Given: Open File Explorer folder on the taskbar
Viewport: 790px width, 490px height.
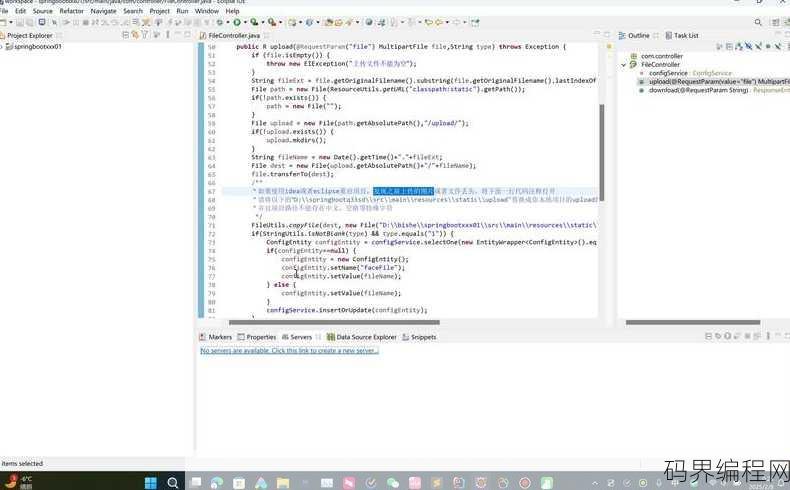Looking at the screenshot, I should point(283,482).
